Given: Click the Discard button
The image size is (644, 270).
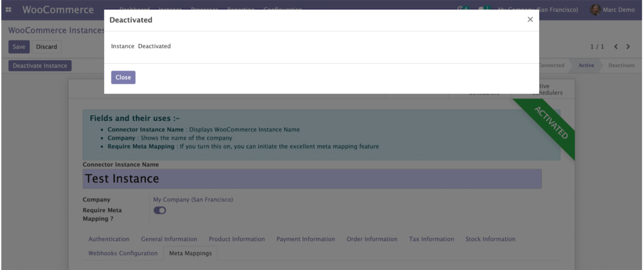Looking at the screenshot, I should click(46, 47).
